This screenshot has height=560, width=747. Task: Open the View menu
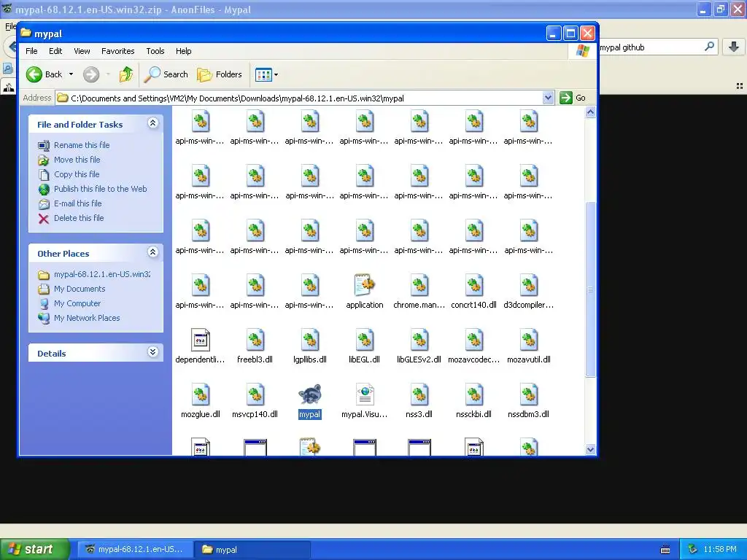tap(82, 51)
